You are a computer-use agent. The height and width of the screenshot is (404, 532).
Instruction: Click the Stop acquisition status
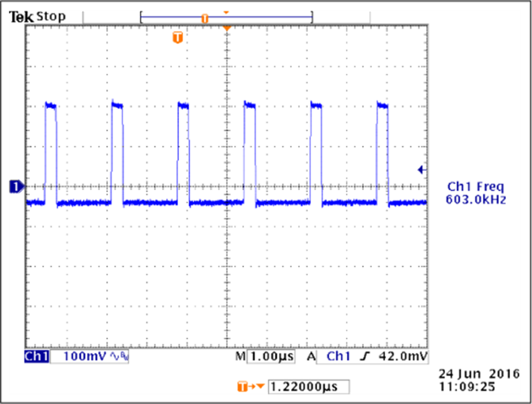pos(51,16)
